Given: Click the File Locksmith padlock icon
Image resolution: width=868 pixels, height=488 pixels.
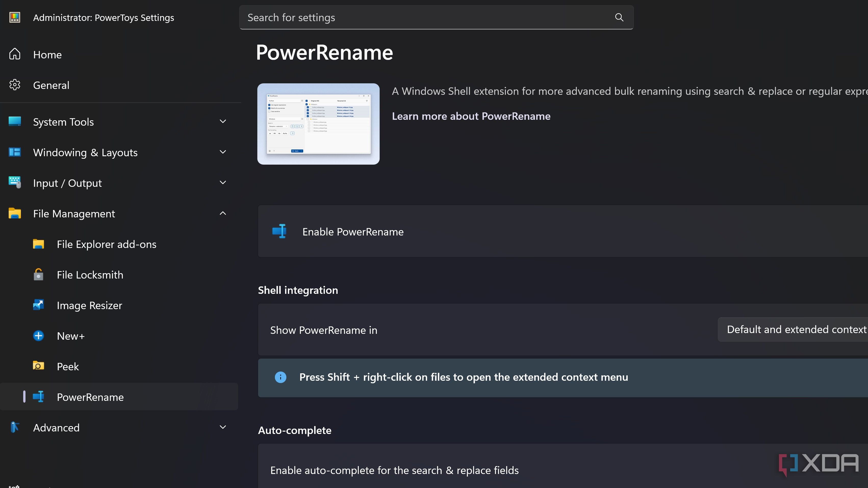Looking at the screenshot, I should coord(38,274).
